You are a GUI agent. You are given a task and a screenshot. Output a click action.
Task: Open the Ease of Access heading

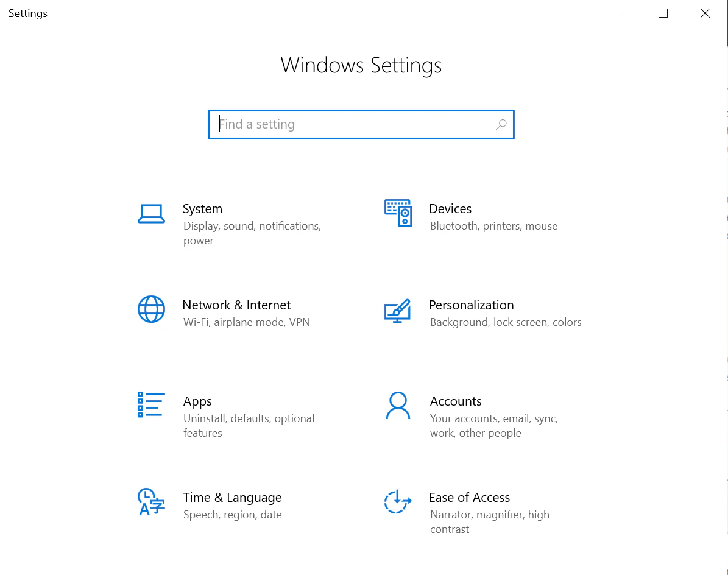pyautogui.click(x=470, y=498)
